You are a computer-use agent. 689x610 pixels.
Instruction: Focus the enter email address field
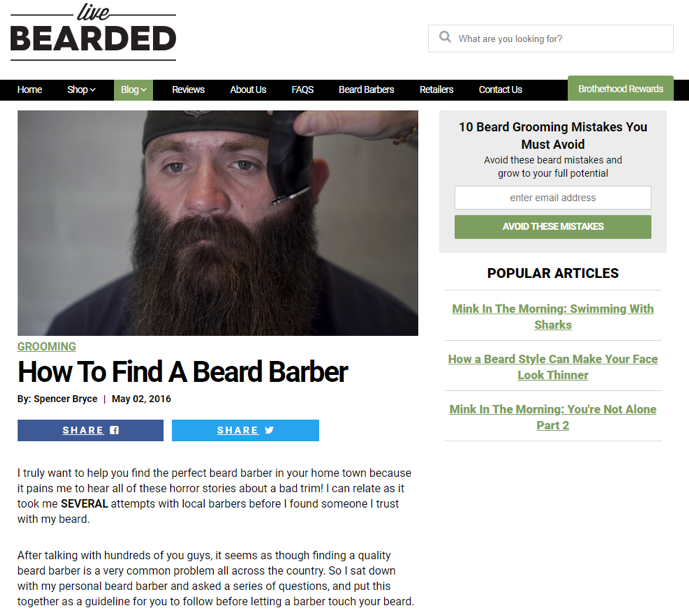553,198
